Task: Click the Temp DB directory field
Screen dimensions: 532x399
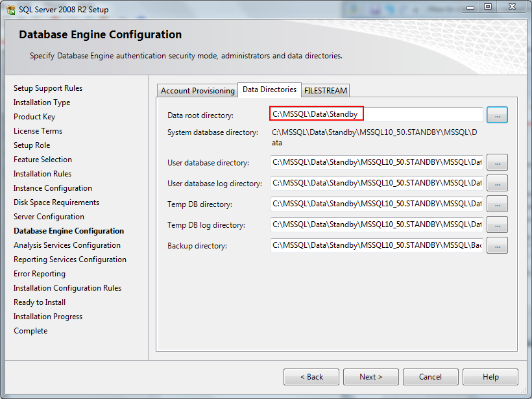Action: [x=376, y=204]
